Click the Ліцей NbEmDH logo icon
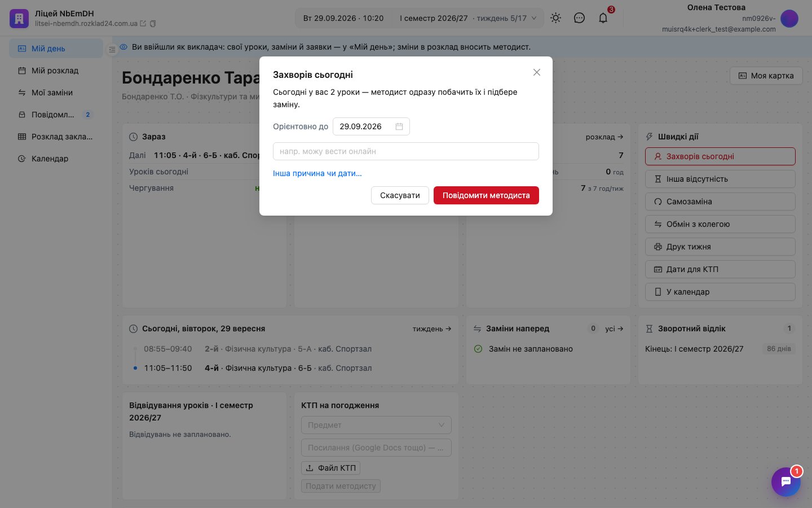812x508 pixels. [x=19, y=19]
